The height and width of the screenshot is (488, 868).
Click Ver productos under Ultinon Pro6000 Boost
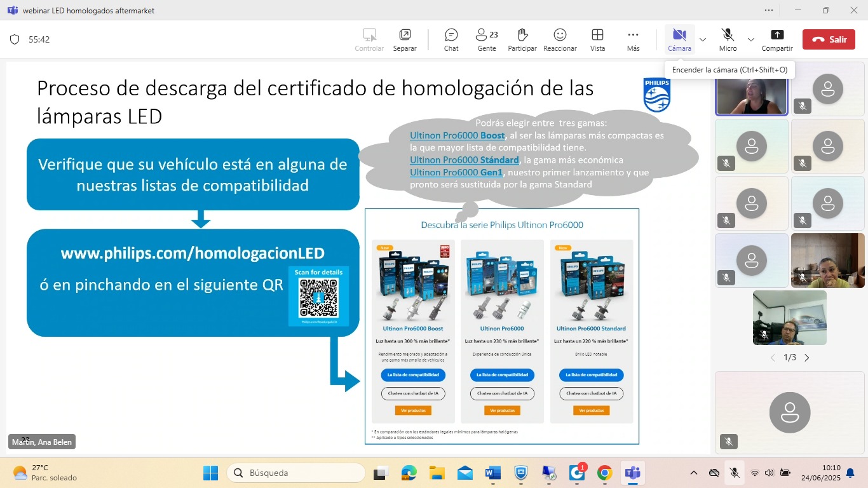pos(413,410)
